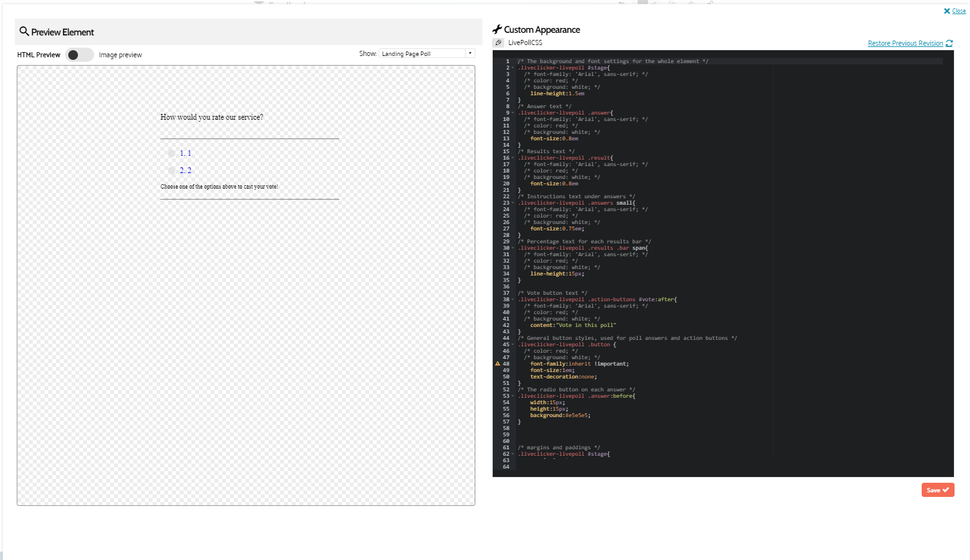The height and width of the screenshot is (560, 970).
Task: Click the wrench icon beside Custom Appearance
Action: click(x=497, y=30)
